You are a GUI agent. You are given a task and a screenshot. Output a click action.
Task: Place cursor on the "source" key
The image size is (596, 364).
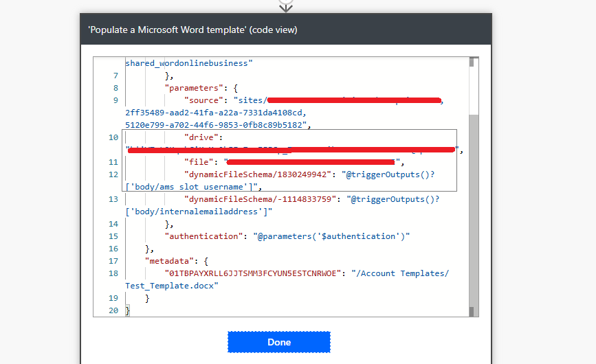click(203, 100)
